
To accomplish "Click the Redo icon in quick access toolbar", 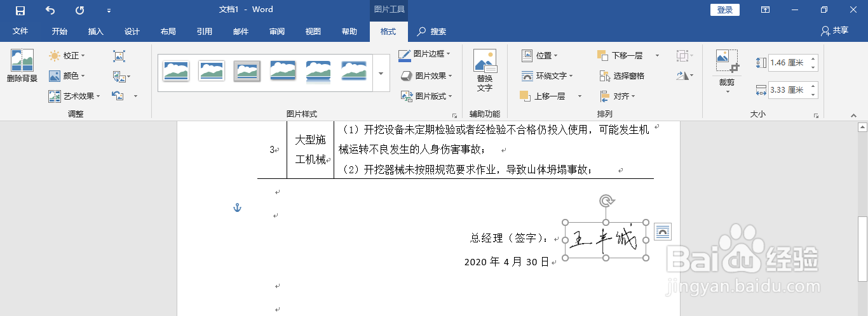I will [x=79, y=10].
